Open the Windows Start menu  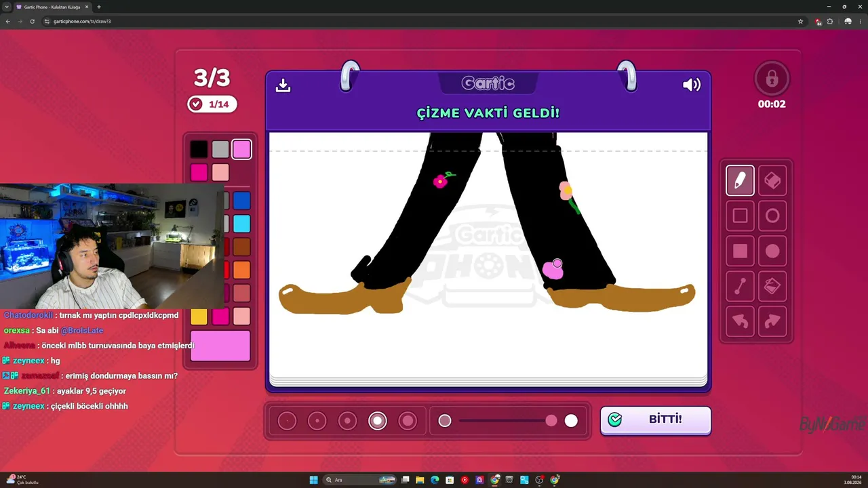point(313,480)
